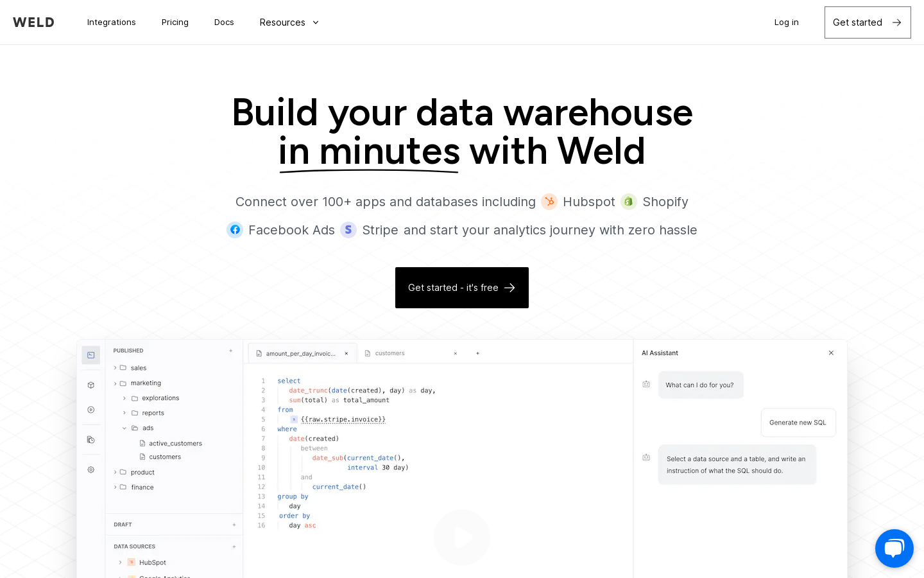Expand the finance folder
The height and width of the screenshot is (578, 924).
coord(116,487)
